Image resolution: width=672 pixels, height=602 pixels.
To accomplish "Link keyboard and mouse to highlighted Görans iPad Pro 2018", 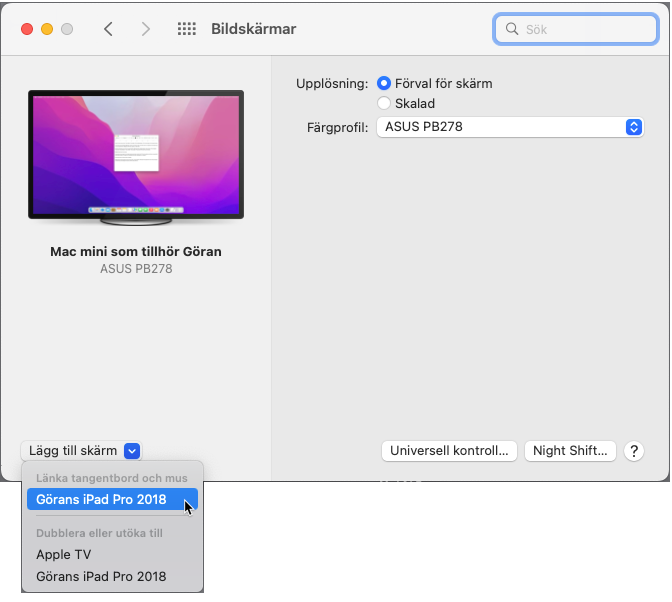I will pyautogui.click(x=101, y=499).
